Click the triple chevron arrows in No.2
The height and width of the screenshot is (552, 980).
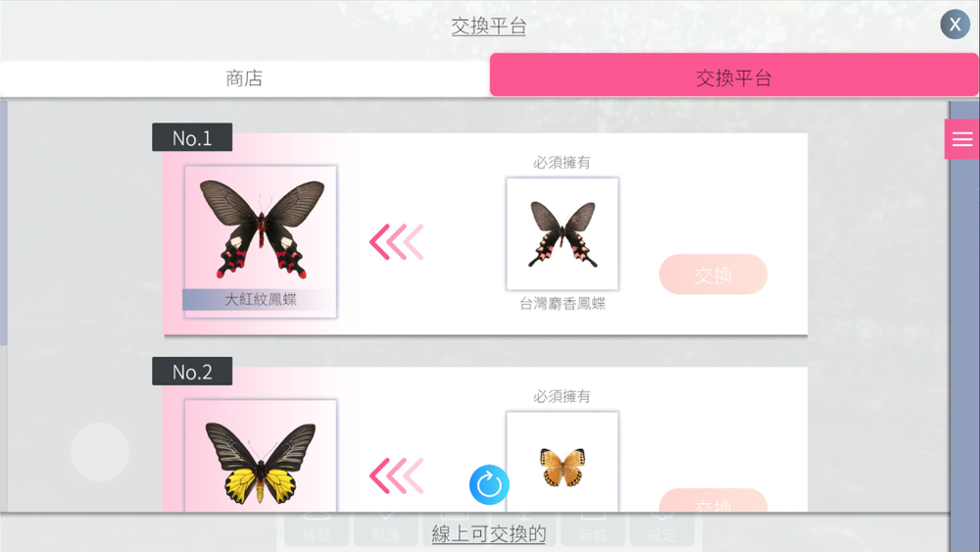pos(397,476)
